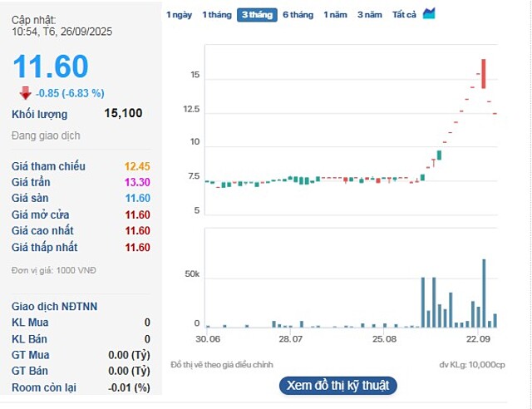
Task: Open Xem đồ thị kỹ thuật
Action: (x=338, y=385)
